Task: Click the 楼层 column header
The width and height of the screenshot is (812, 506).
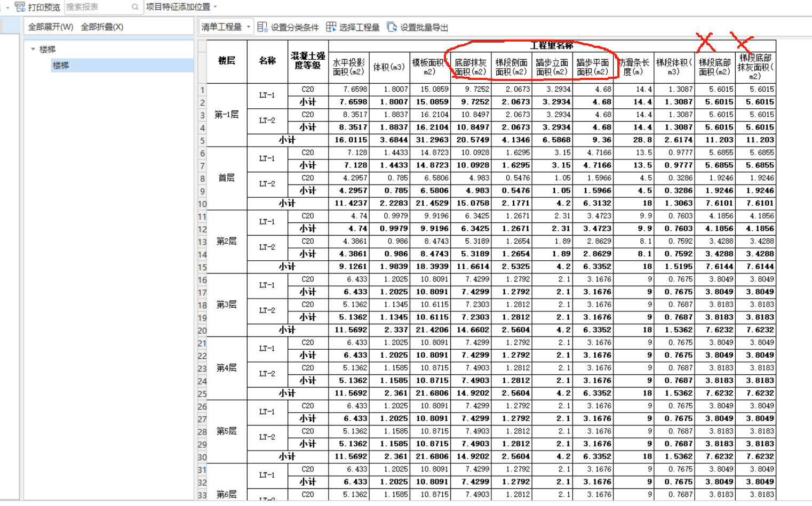Action: pos(227,61)
